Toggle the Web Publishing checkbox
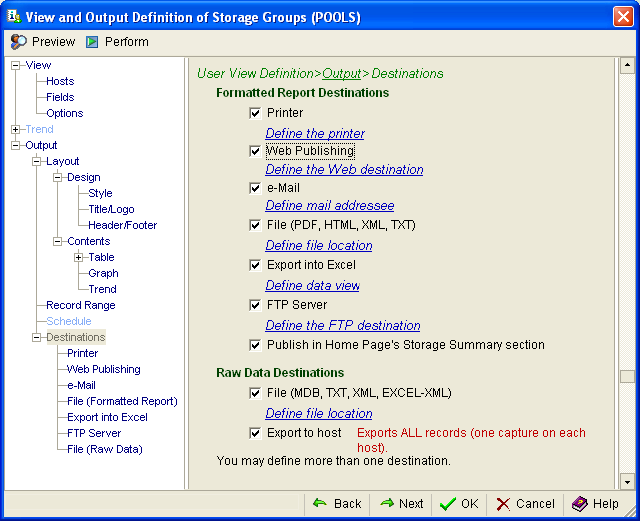 [255, 151]
